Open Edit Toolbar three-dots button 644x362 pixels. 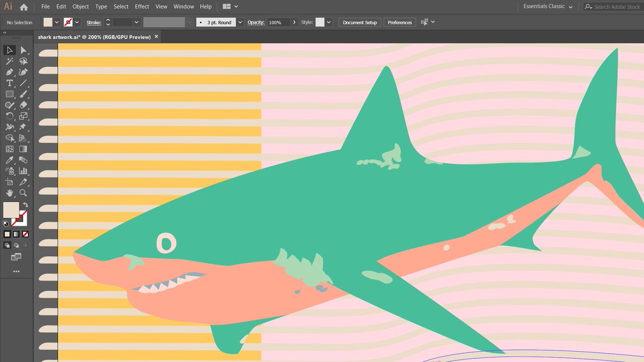[x=16, y=271]
